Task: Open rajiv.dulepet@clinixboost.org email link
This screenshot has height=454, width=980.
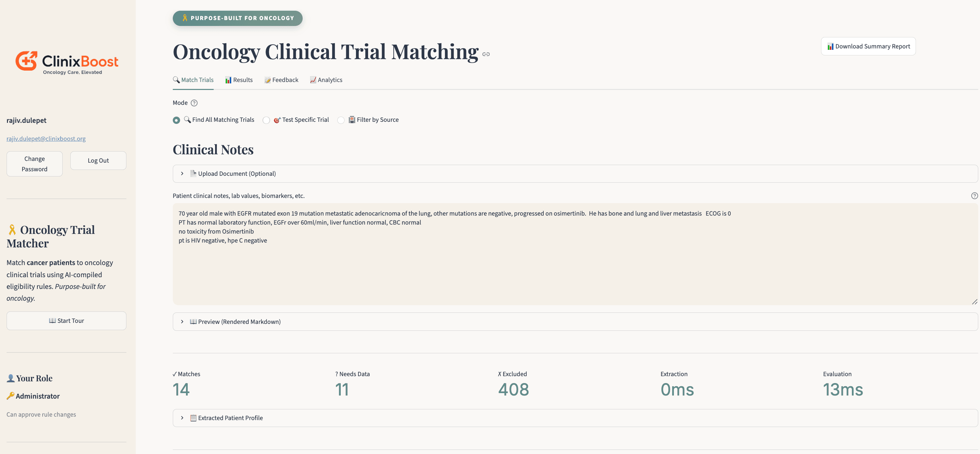Action: (46, 138)
